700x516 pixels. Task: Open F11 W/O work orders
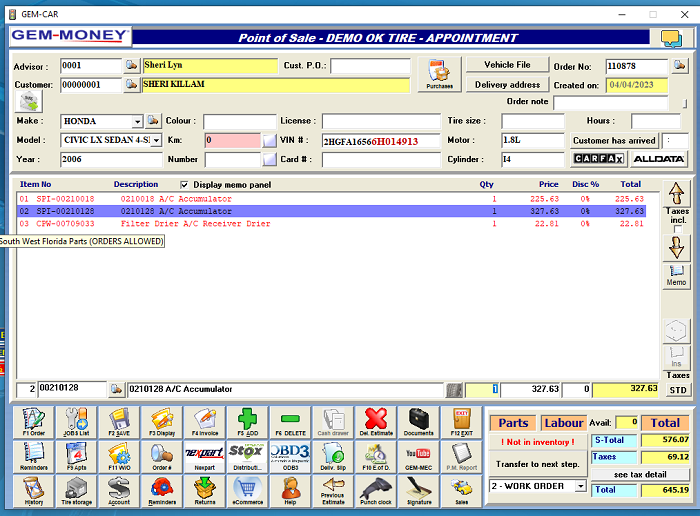click(119, 456)
